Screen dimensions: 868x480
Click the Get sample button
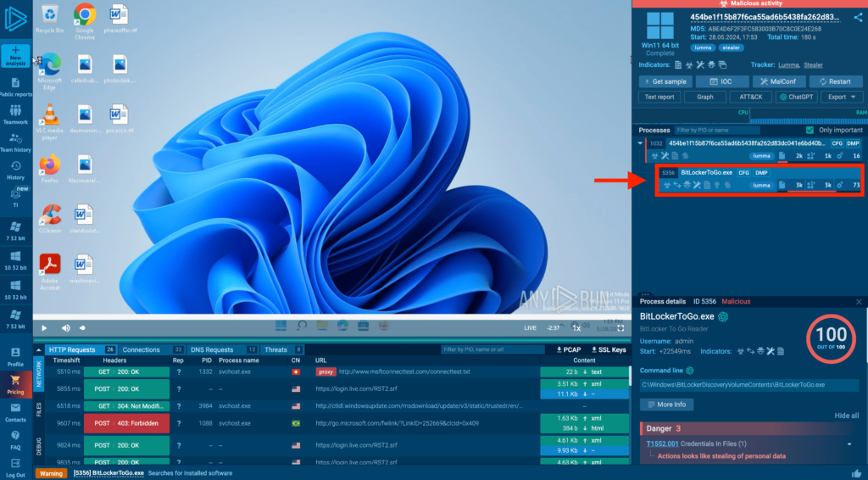click(x=665, y=81)
